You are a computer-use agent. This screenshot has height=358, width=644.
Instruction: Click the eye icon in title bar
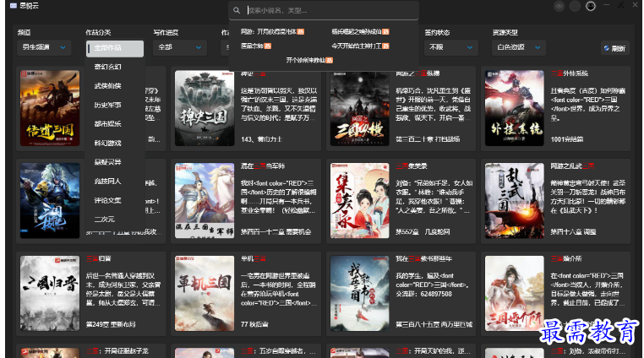[x=559, y=6]
